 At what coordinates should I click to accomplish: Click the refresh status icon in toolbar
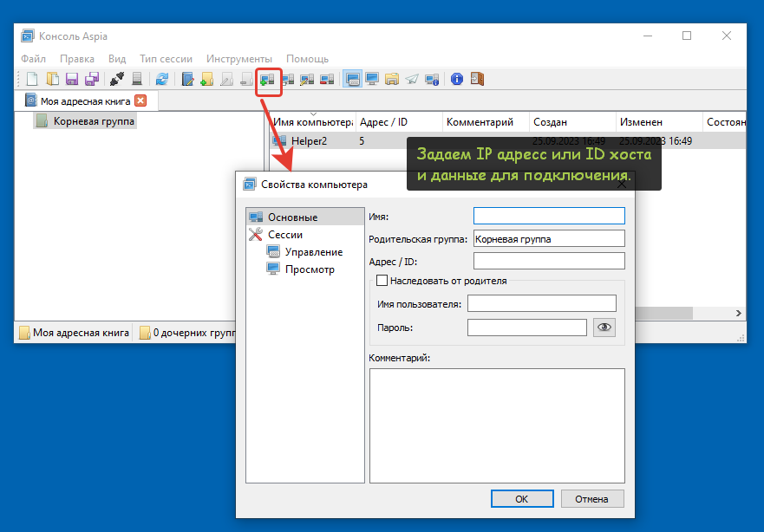[161, 80]
